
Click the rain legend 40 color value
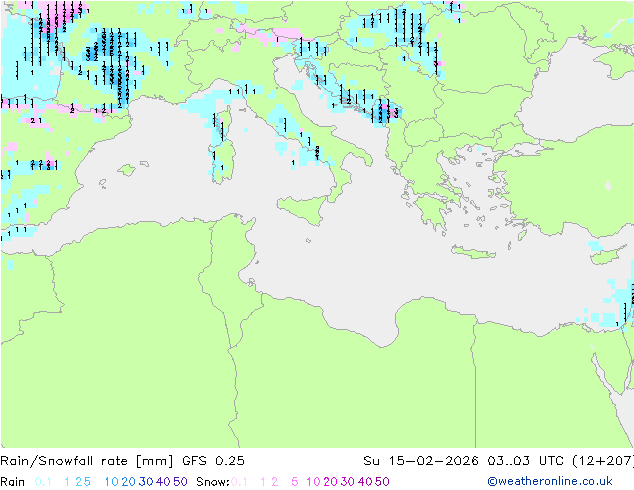[x=163, y=482]
